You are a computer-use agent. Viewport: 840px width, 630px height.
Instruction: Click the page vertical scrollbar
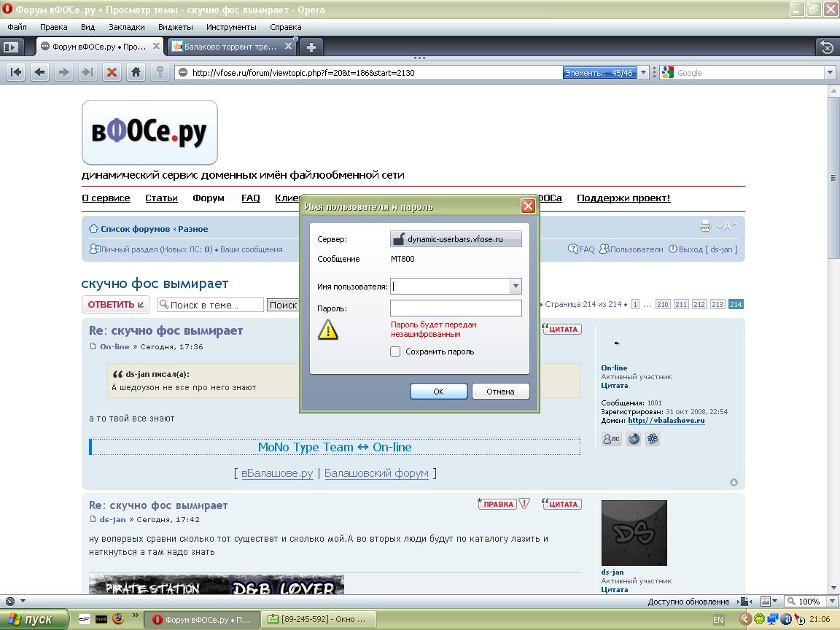click(834, 365)
